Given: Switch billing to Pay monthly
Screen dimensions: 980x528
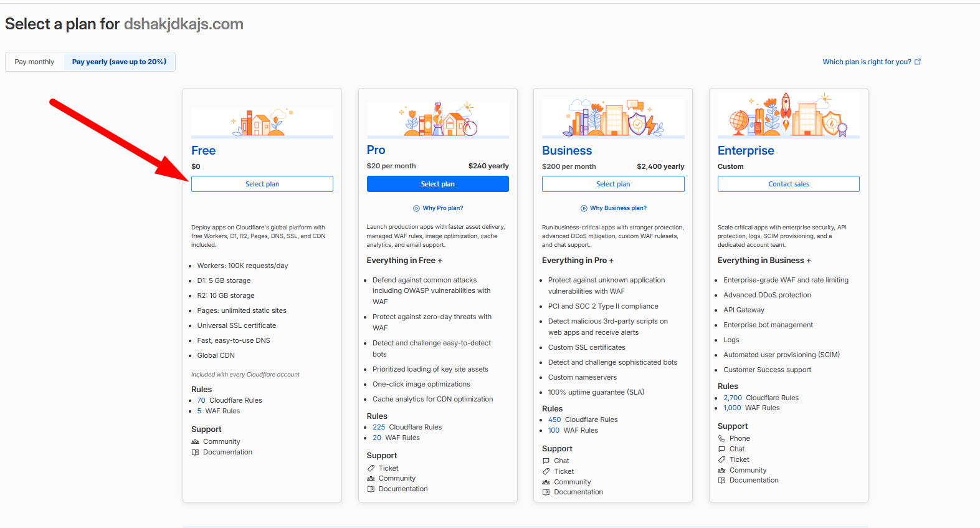Looking at the screenshot, I should point(35,62).
